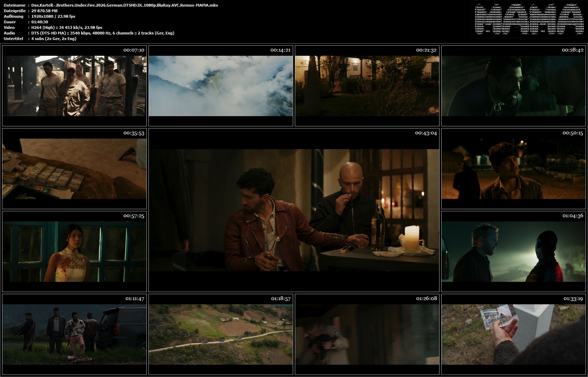Click the hand holding photos thumbnail at 01:33:19
Viewport: 588px width, 377px height.
(x=513, y=334)
